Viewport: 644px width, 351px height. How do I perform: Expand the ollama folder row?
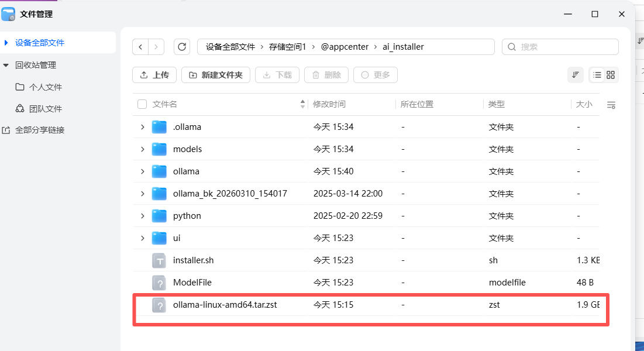click(x=143, y=171)
